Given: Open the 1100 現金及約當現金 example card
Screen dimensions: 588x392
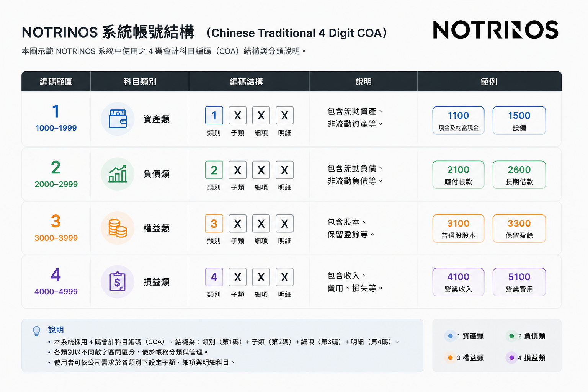Looking at the screenshot, I should pos(458,120).
